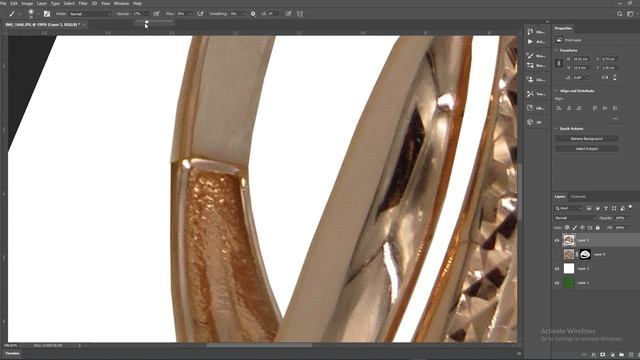The image size is (640, 360).
Task: Switch to the Channels tab
Action: [578, 197]
